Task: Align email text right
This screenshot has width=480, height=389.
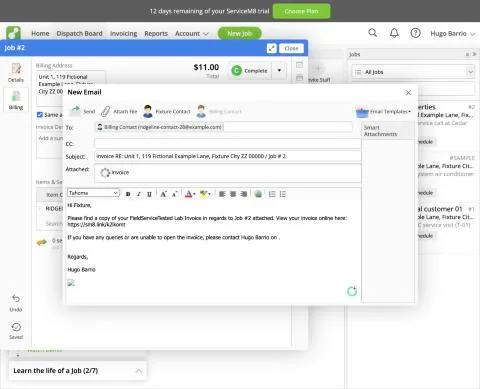Action: [244, 194]
